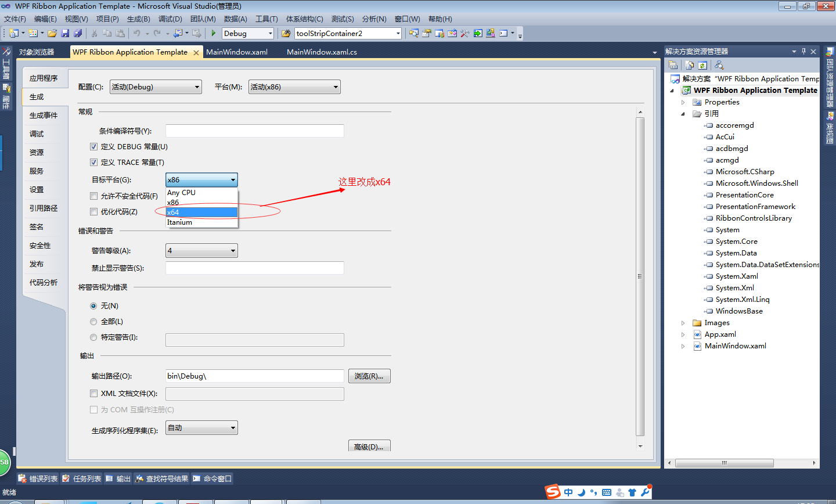The width and height of the screenshot is (836, 504).
Task: Enable Allow unsafe code checkbox
Action: (x=93, y=196)
